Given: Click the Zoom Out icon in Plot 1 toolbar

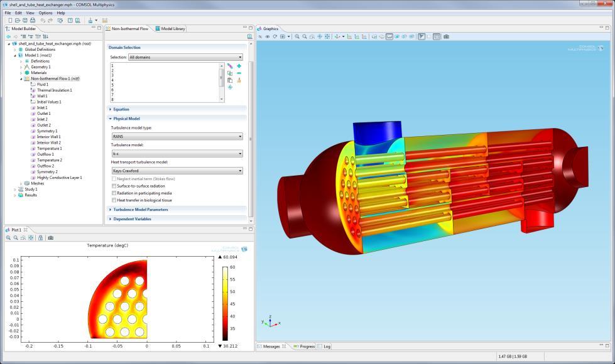Looking at the screenshot, I should (x=16, y=238).
